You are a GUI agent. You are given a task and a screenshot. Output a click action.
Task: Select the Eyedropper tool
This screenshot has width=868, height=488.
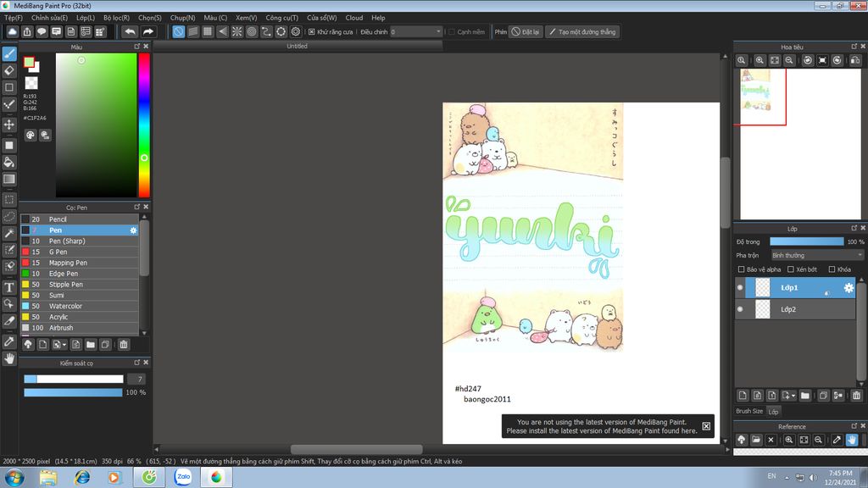pyautogui.click(x=9, y=341)
